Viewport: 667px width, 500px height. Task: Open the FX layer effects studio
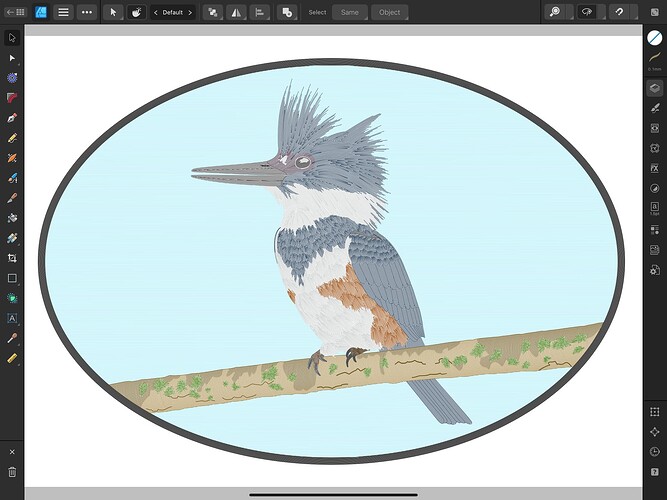coord(655,168)
